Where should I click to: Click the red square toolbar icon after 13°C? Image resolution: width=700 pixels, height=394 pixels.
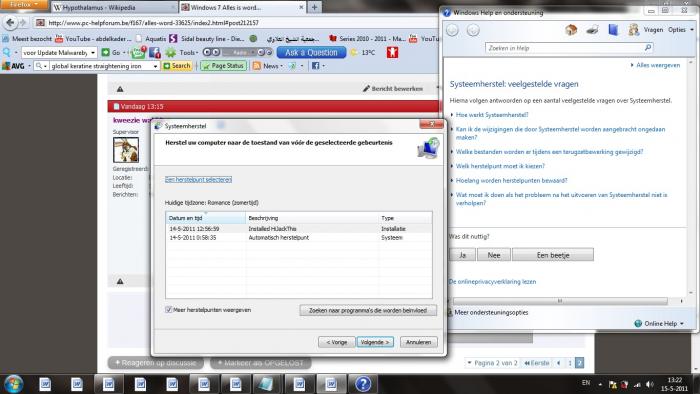(392, 52)
